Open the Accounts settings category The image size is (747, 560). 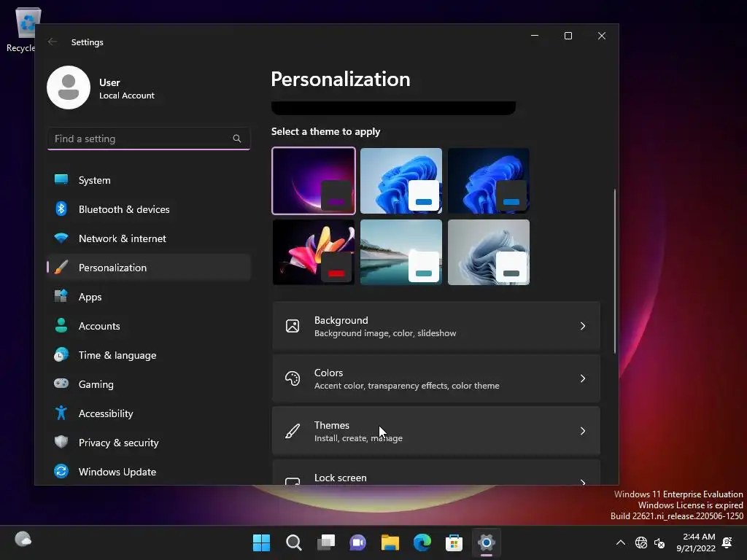[149, 326]
